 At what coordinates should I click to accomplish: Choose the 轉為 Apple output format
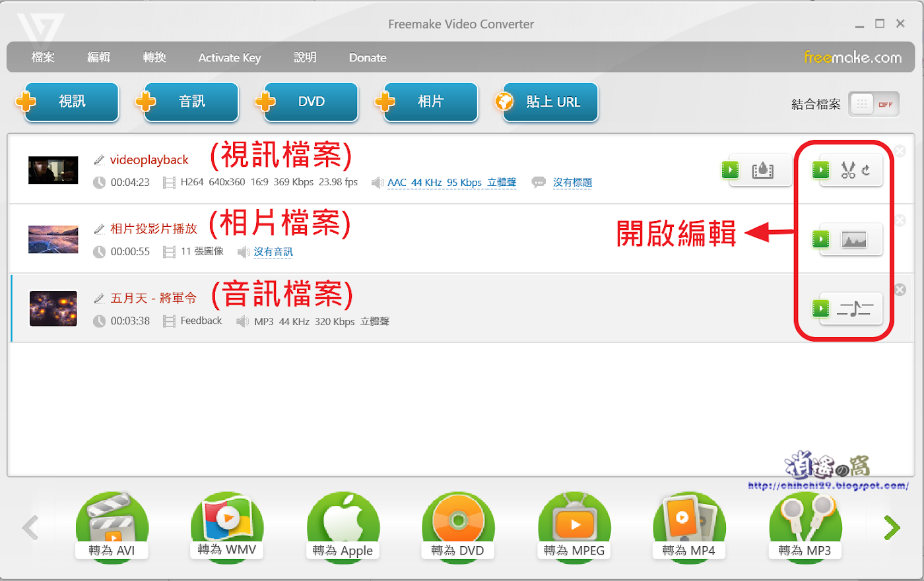point(343,528)
